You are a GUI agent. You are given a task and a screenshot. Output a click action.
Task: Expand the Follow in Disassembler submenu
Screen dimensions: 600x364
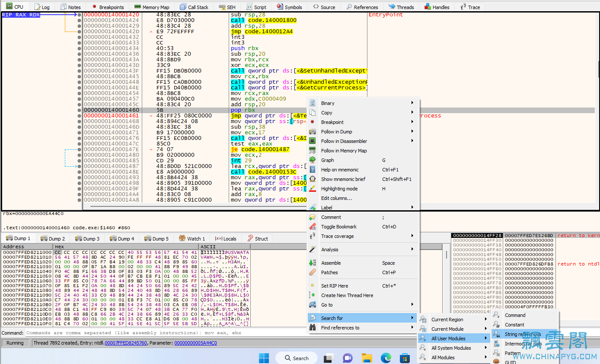pos(412,141)
